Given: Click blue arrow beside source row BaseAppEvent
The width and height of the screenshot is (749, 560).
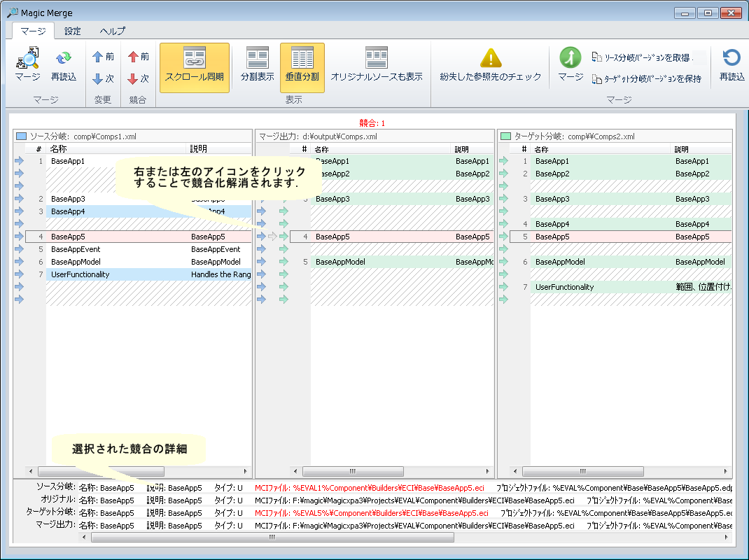Looking at the screenshot, I should (x=19, y=249).
